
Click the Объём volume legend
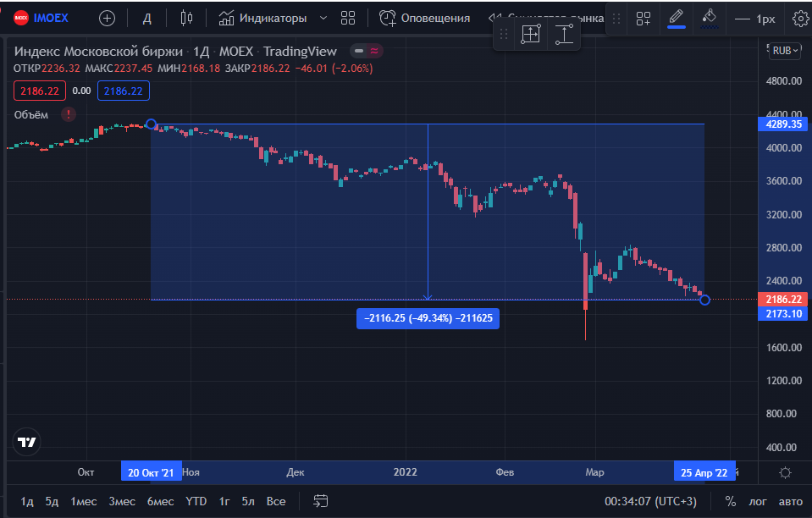31,115
